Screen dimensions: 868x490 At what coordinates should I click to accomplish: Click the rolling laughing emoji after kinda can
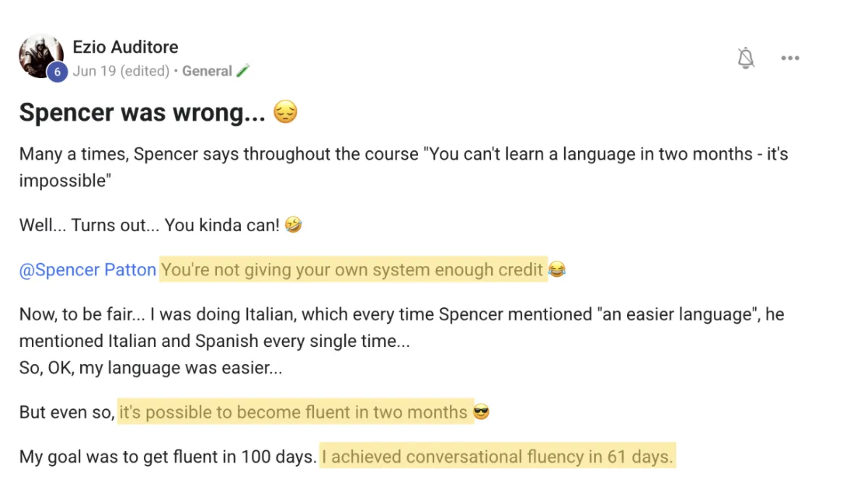point(293,225)
